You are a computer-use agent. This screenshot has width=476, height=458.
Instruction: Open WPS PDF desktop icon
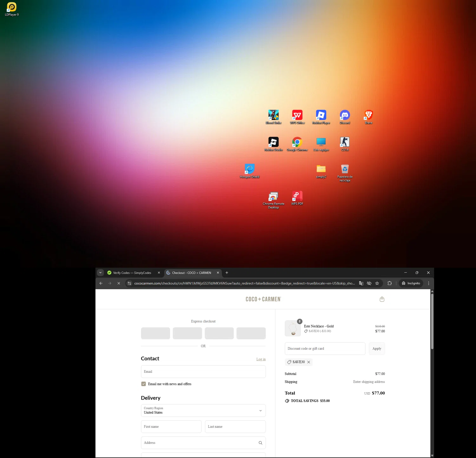click(297, 198)
